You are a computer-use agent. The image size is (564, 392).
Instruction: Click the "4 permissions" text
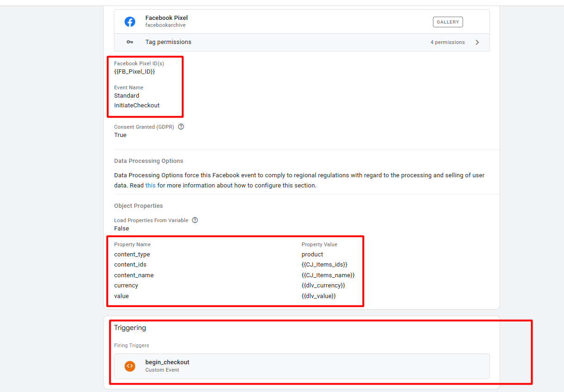pos(447,42)
